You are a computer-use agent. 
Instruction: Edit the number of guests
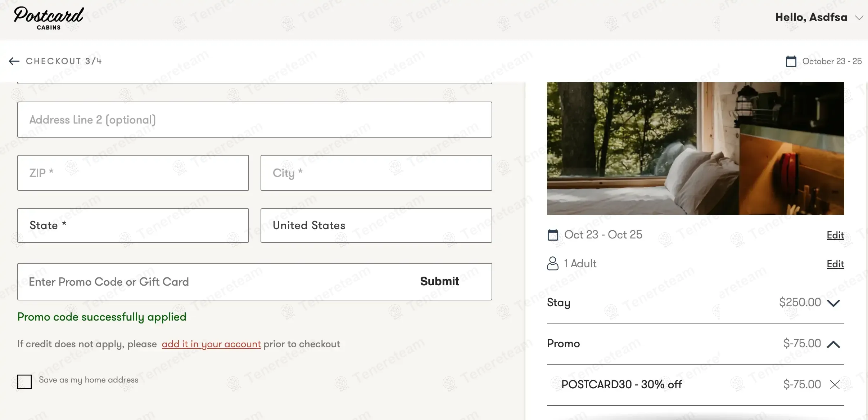(x=835, y=264)
